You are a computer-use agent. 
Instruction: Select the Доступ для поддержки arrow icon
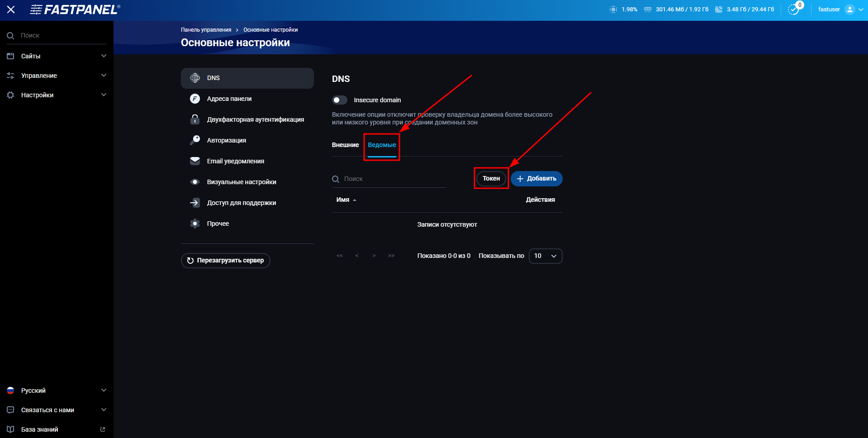coord(195,202)
